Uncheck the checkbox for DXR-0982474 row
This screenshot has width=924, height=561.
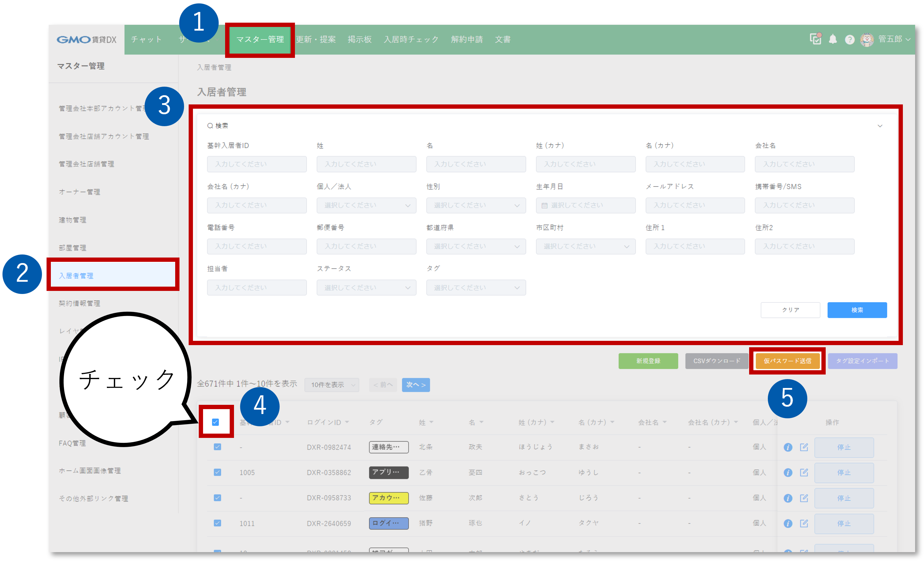[217, 447]
